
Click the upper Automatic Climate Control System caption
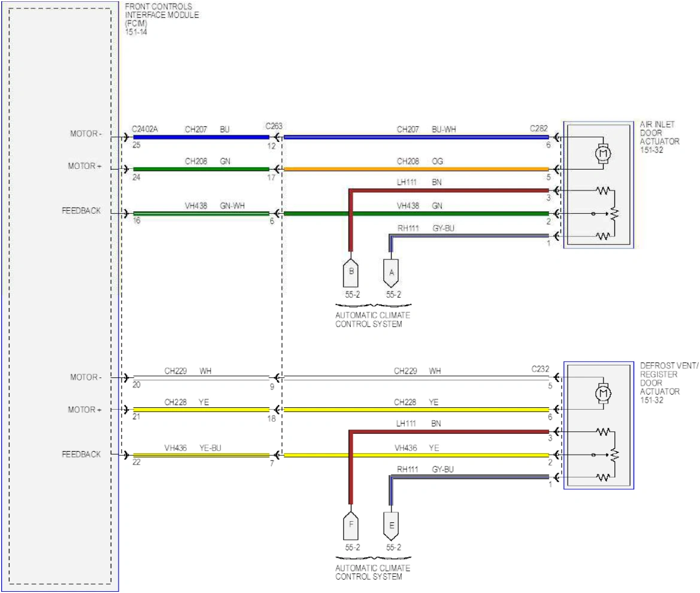point(372,319)
